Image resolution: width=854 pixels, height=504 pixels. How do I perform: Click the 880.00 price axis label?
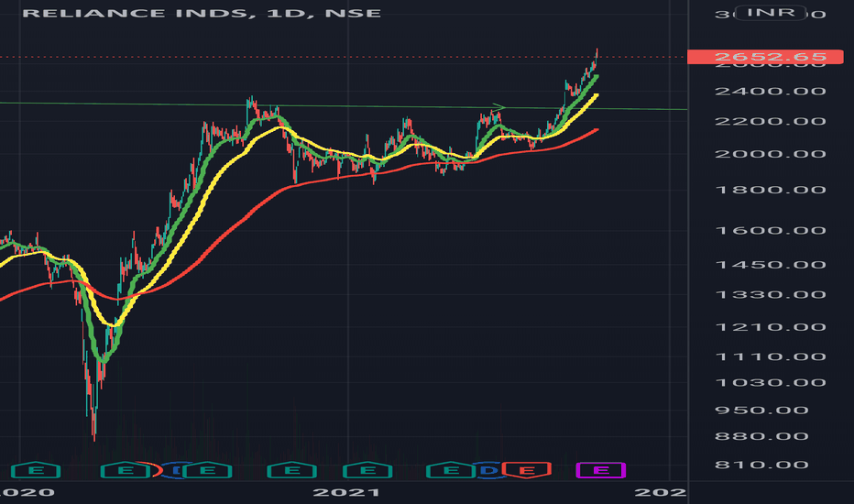[761, 436]
